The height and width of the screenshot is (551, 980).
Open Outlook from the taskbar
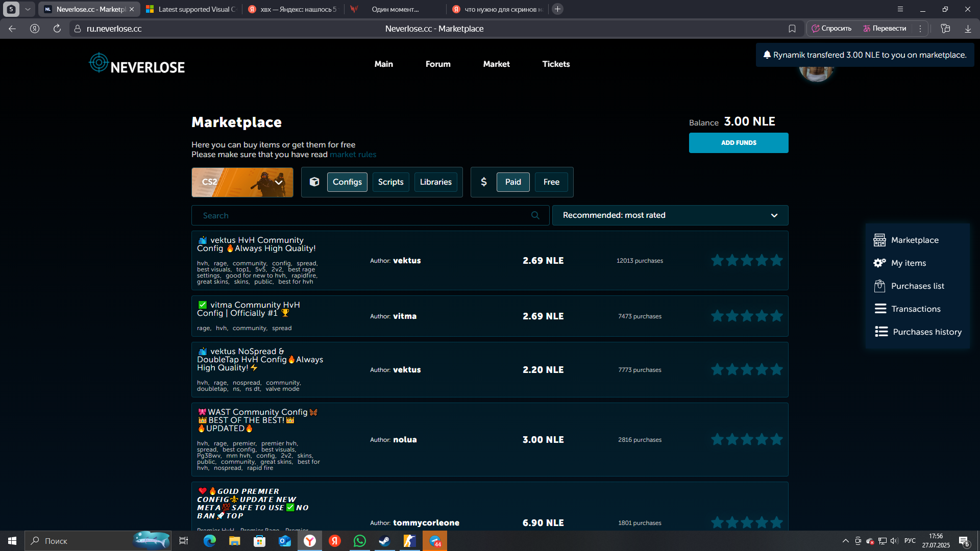tap(284, 541)
